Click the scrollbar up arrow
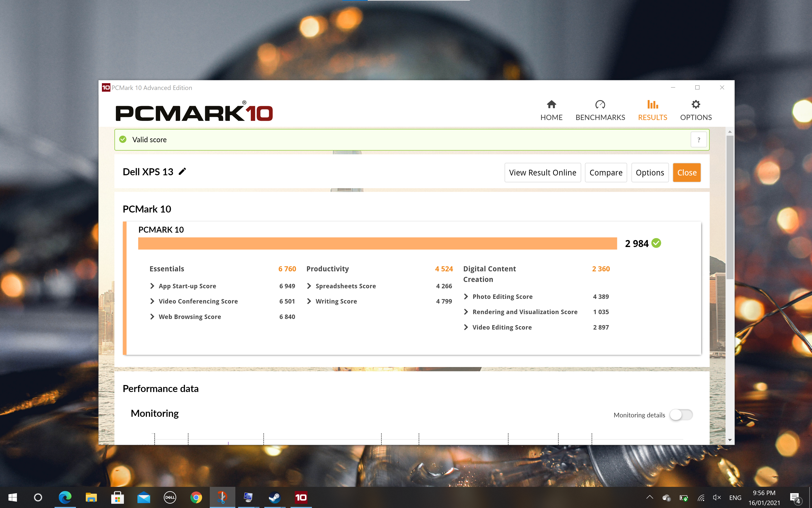The image size is (812, 508). tap(730, 132)
